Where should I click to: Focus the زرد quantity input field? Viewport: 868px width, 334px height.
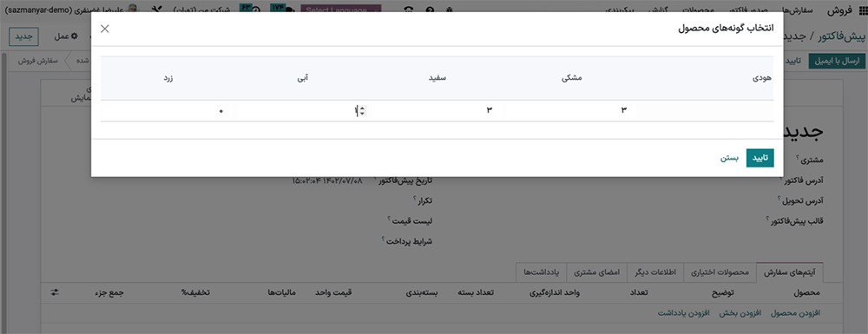(169, 110)
